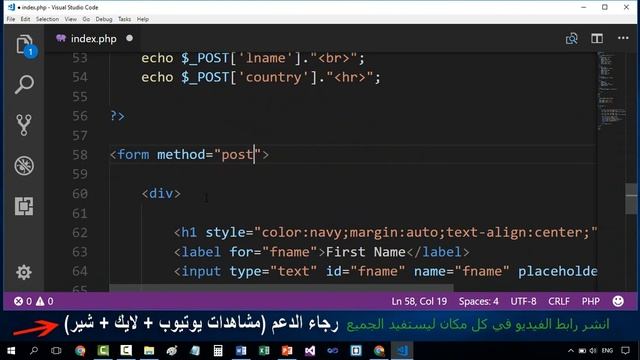Open the Selection menu
The width and height of the screenshot is (640, 360).
47,19
